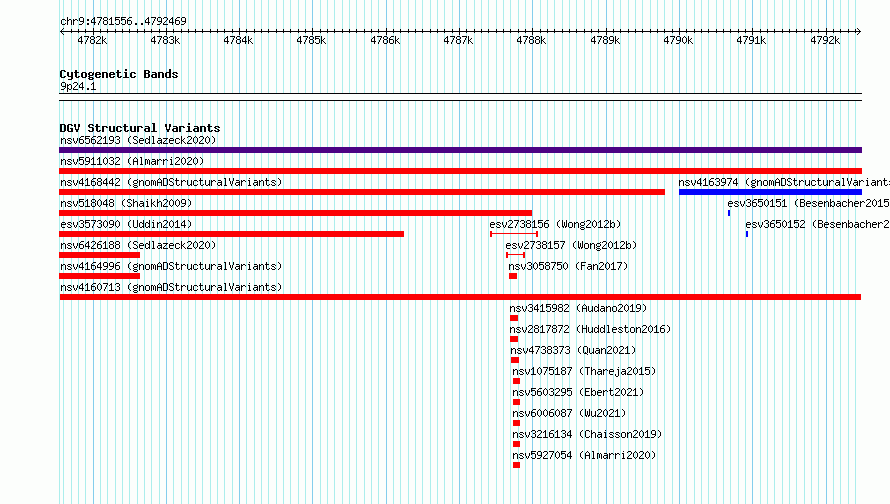Open the nsv5927054 (Almarri2020) label
The height and width of the screenshot is (504, 890).
click(584, 455)
